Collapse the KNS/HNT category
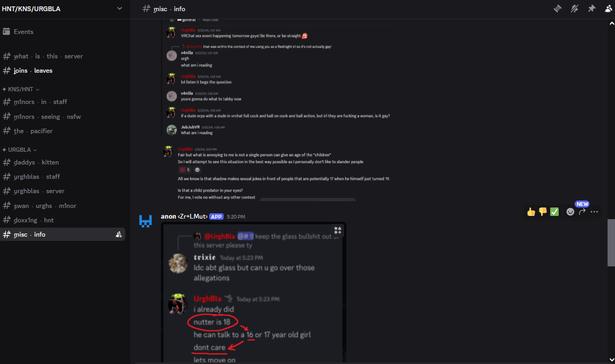The image size is (615, 364). point(21,89)
